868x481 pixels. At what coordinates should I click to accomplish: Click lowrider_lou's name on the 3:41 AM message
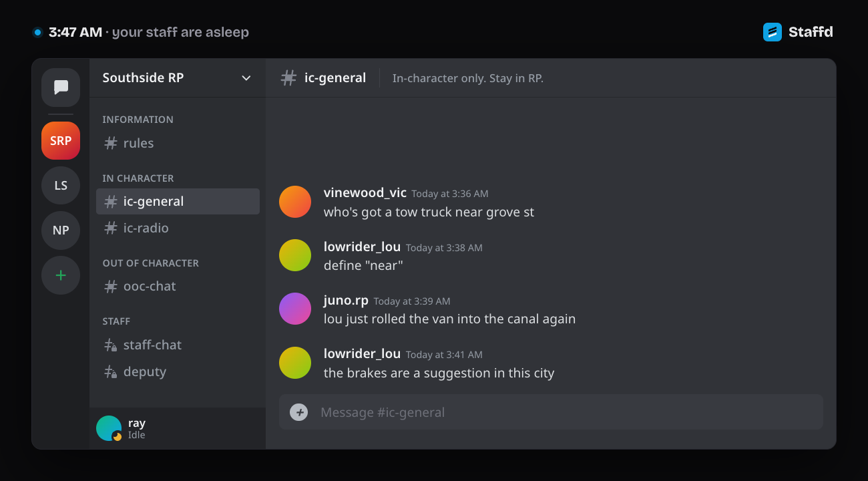tap(362, 353)
